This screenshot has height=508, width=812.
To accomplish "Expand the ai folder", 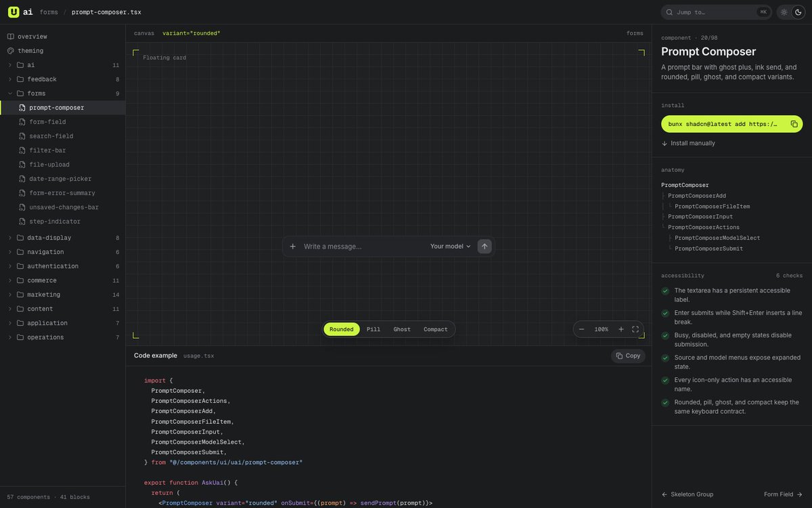I will [62, 65].
